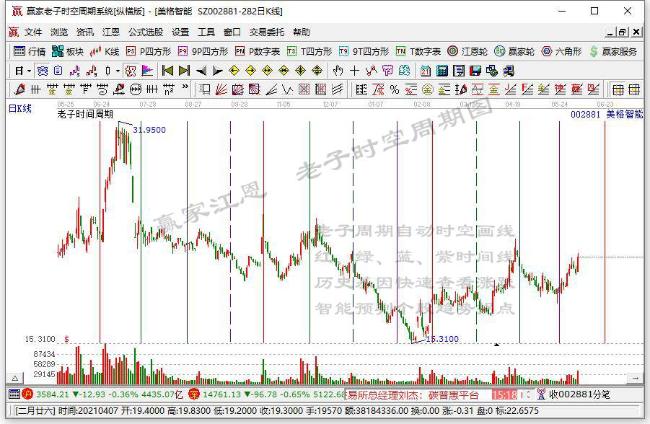Click the 老子时间周期 indicator title

pyautogui.click(x=85, y=114)
